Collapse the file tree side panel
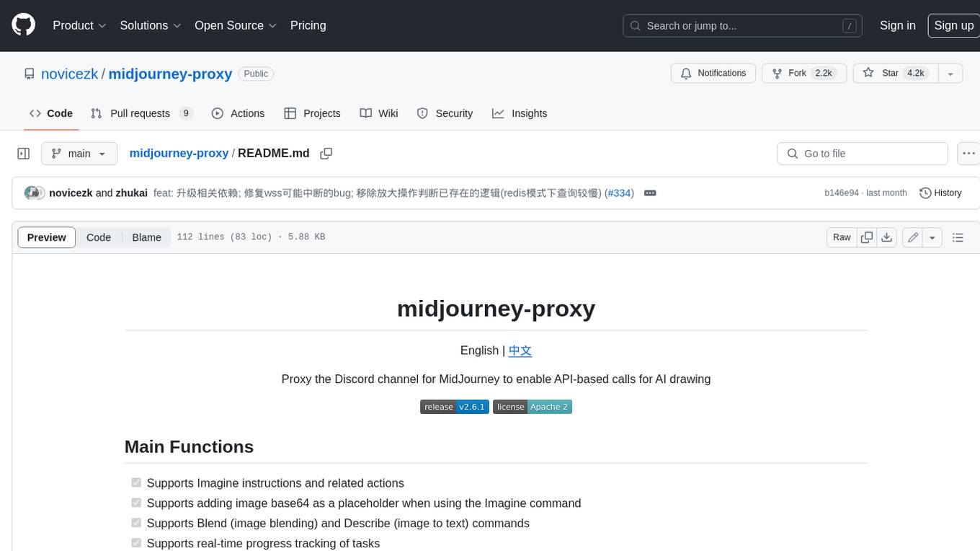 (23, 154)
